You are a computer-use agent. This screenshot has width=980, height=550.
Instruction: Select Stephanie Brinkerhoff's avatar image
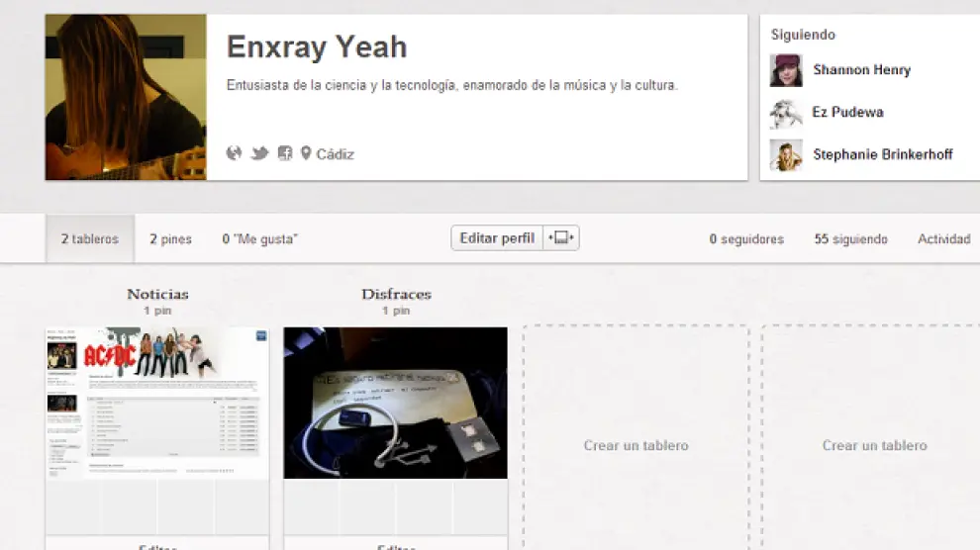click(786, 155)
